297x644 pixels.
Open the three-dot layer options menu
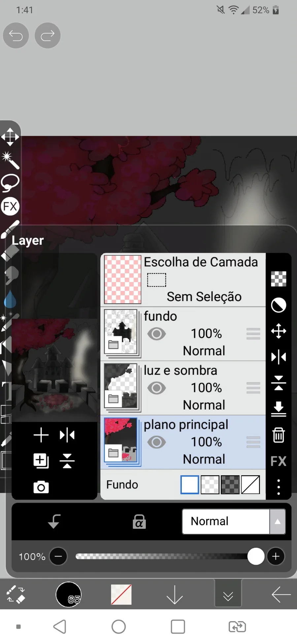coord(279,487)
